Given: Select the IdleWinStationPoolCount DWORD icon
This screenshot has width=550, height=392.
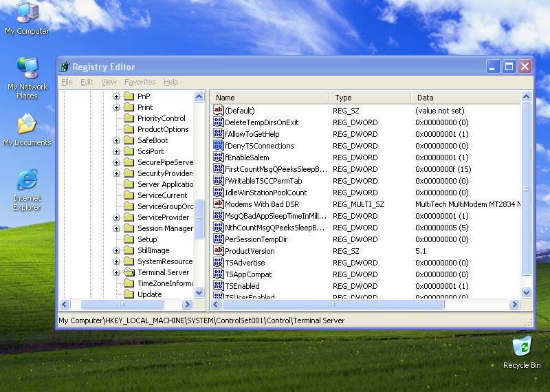Looking at the screenshot, I should [218, 193].
